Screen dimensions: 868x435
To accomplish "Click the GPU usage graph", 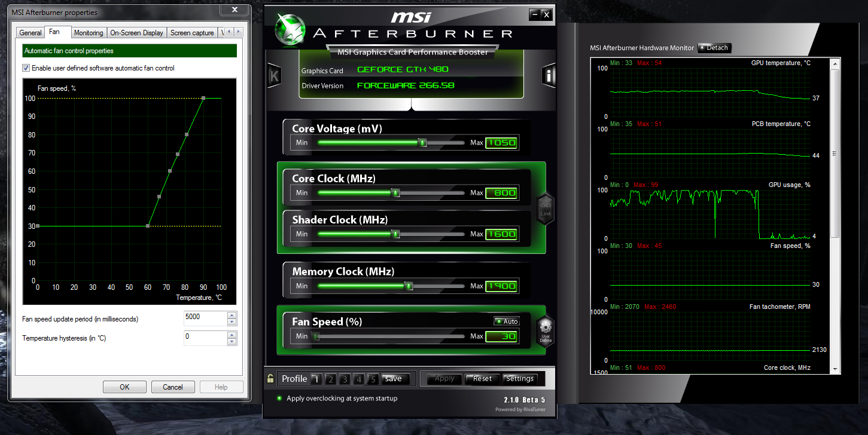I will point(710,214).
